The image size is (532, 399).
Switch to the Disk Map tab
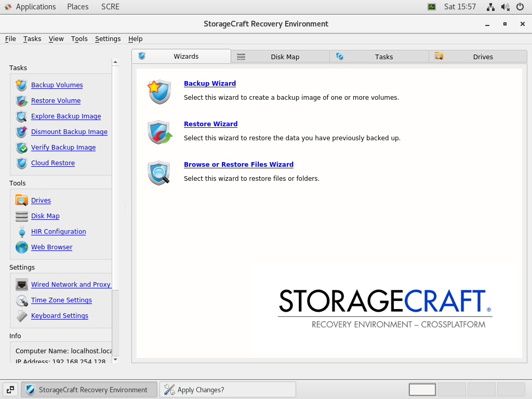coord(280,57)
